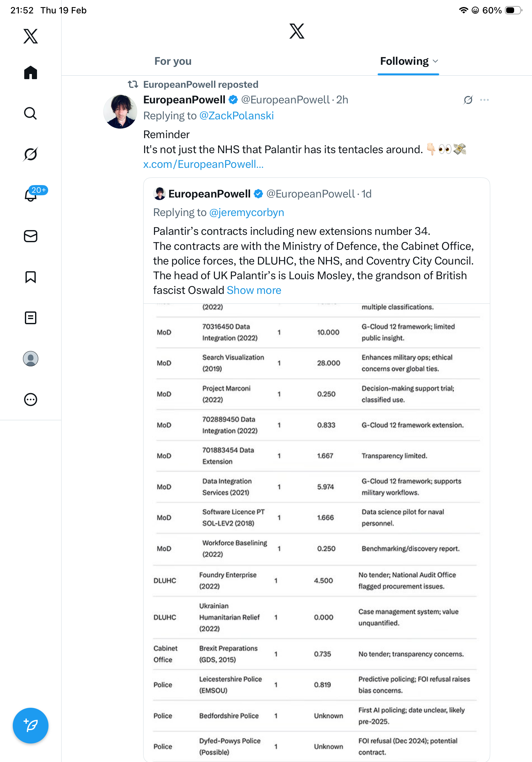Go to the Home feed icon
Image resolution: width=532 pixels, height=762 pixels.
31,72
